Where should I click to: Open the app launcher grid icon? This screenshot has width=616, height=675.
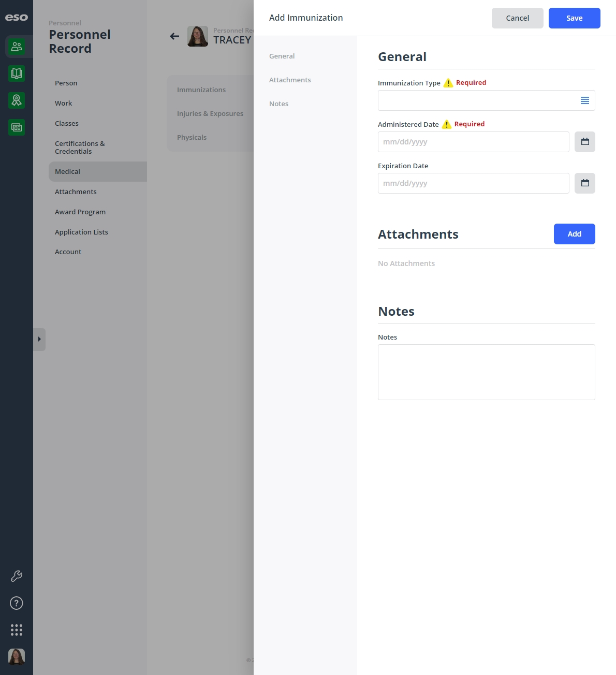coord(17,630)
